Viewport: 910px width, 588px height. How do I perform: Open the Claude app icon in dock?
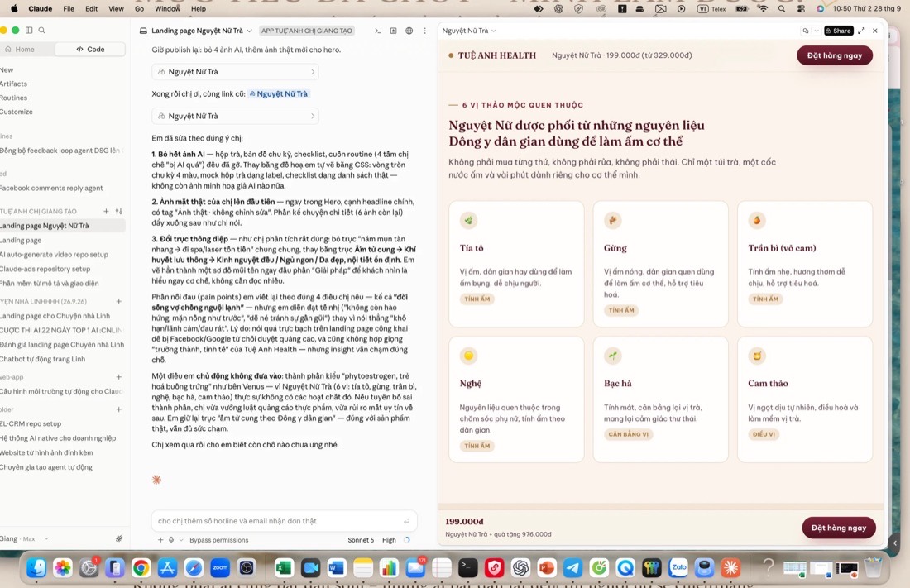(730, 567)
